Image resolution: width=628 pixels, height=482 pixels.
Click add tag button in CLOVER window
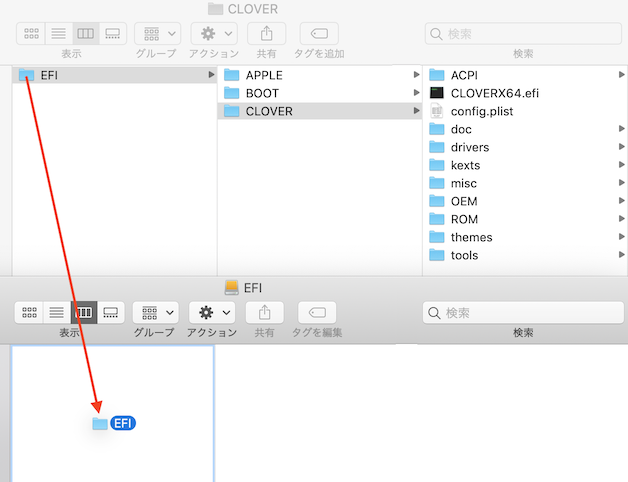tap(319, 33)
